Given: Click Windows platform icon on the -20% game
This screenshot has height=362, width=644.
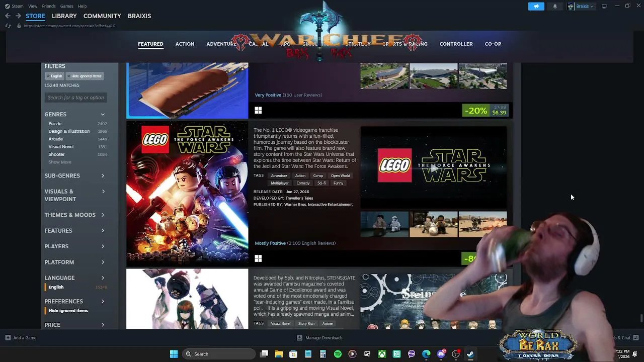Looking at the screenshot, I should point(258,110).
